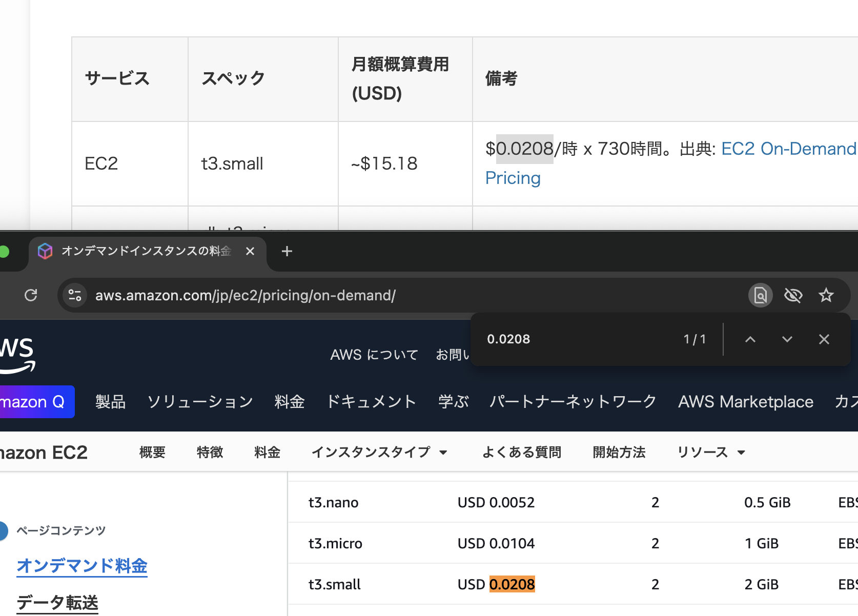Viewport: 858px width, 616px height.
Task: Select the オンデマンドインスタンスの料金 browser tab
Action: (147, 251)
